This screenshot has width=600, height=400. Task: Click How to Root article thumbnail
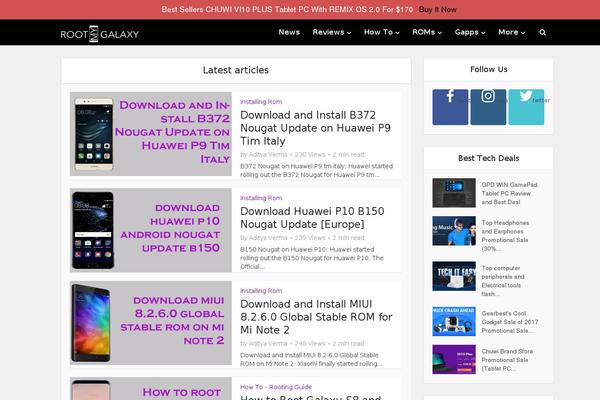(x=151, y=389)
